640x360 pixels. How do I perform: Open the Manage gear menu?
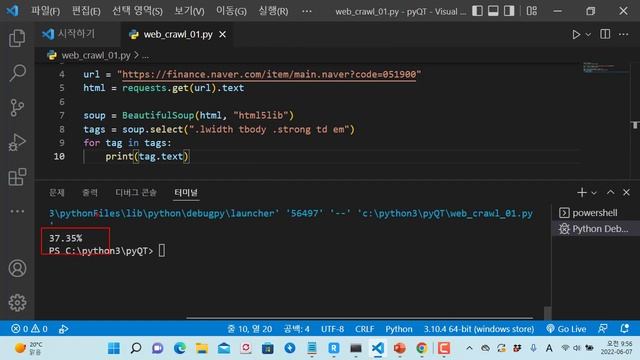click(x=17, y=302)
